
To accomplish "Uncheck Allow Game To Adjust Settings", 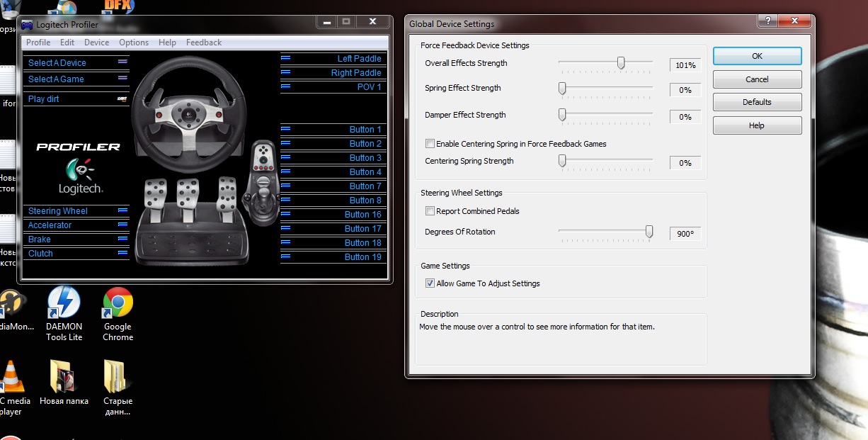I will pyautogui.click(x=430, y=283).
